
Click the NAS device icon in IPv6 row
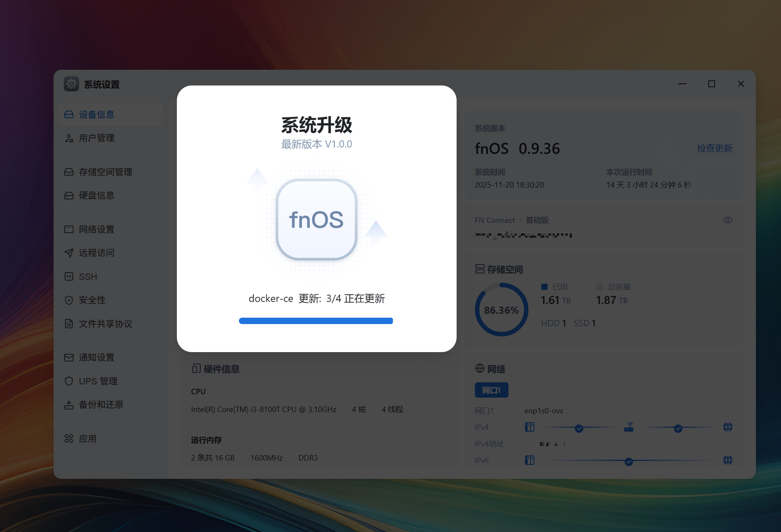530,460
